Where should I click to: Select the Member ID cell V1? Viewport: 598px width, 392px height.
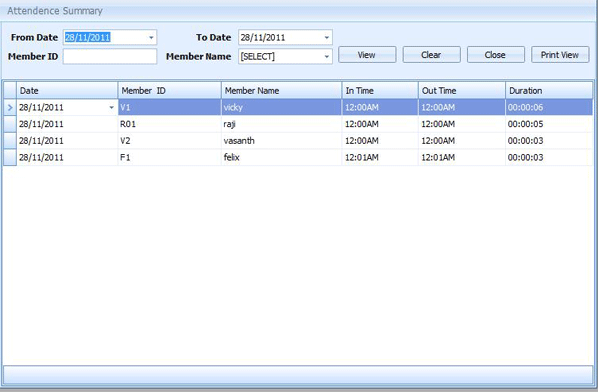[169, 108]
